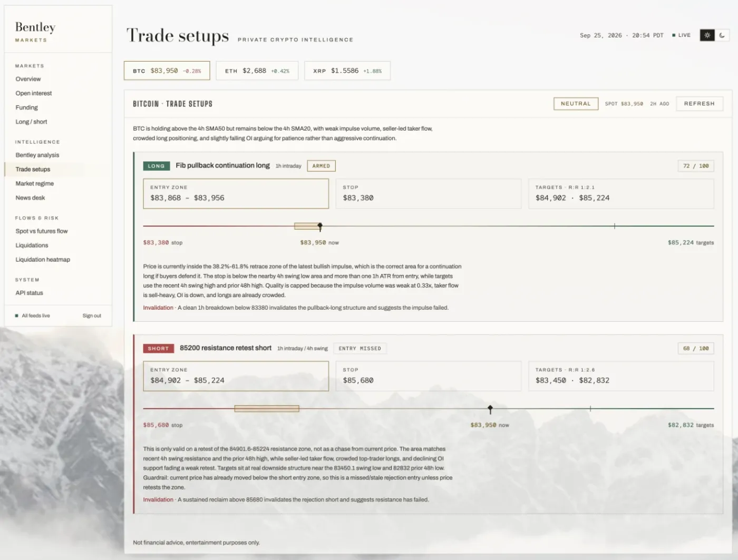
Task: Open the Overview page
Action: 28,79
